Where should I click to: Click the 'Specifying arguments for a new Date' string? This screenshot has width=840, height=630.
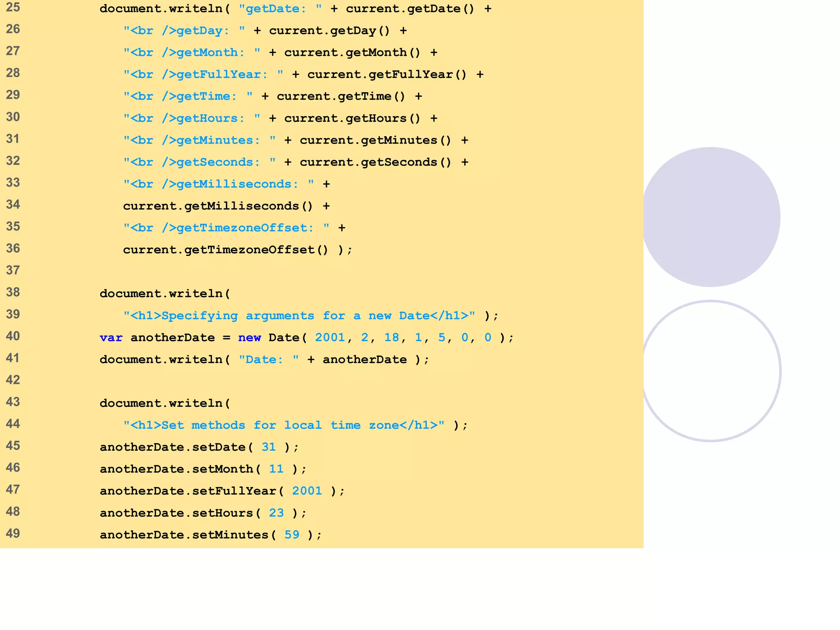[x=299, y=316]
